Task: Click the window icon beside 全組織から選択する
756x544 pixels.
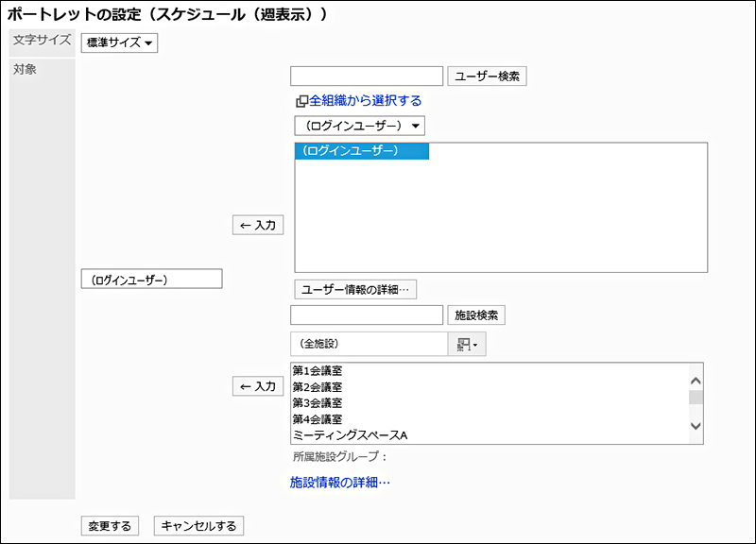Action: tap(301, 101)
